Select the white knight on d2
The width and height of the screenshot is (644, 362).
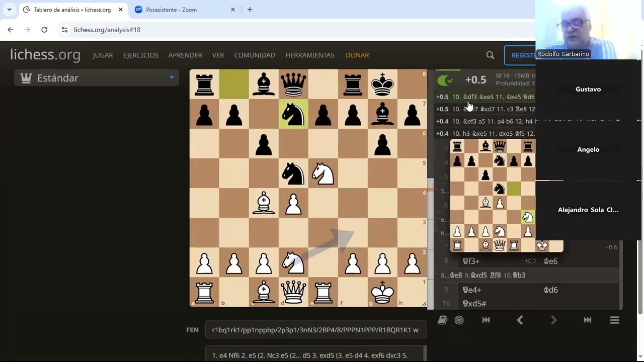point(293,262)
